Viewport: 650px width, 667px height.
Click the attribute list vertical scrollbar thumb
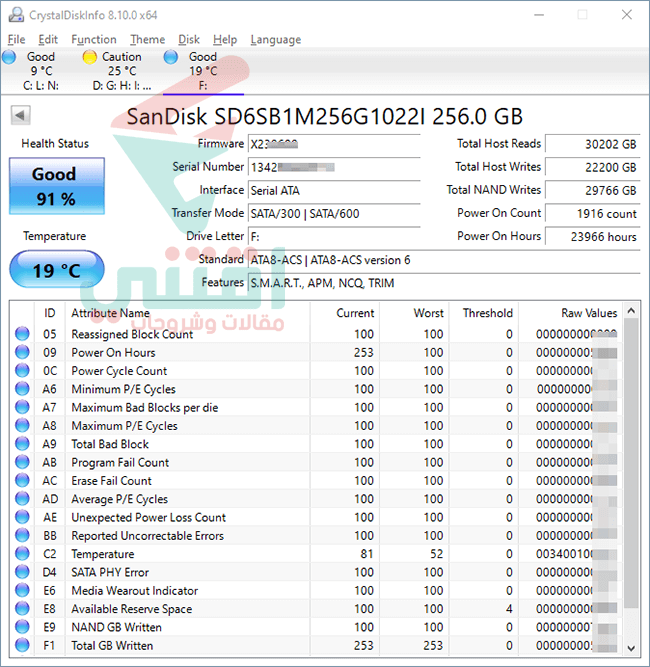point(631,463)
